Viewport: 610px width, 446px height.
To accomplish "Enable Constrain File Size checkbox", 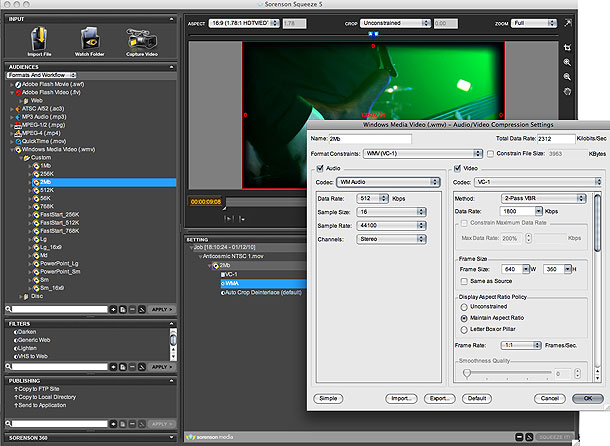I will click(x=490, y=152).
